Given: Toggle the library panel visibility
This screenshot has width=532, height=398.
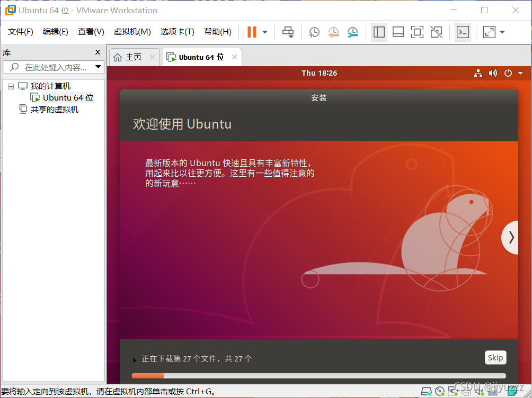Looking at the screenshot, I should 379,32.
